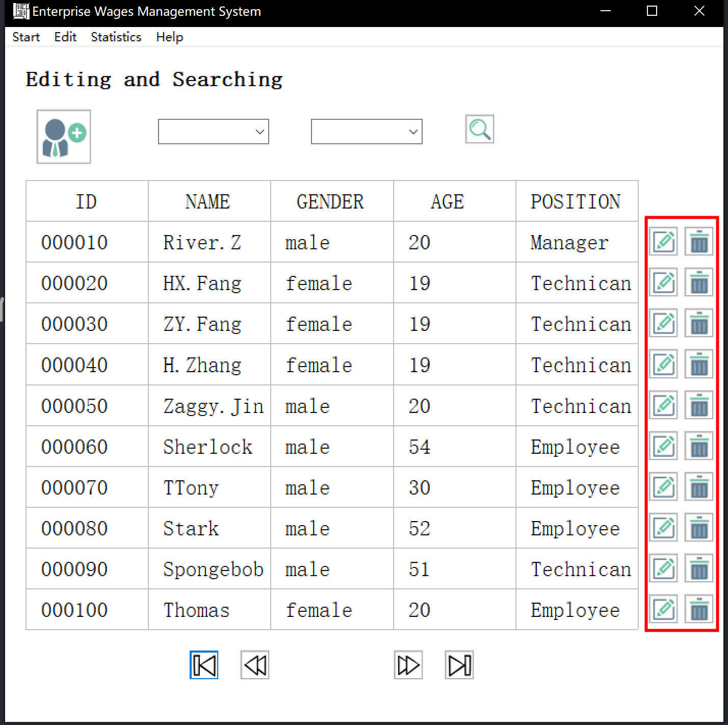Open the first search filter dropdown
The height and width of the screenshot is (725, 728).
coord(213,131)
